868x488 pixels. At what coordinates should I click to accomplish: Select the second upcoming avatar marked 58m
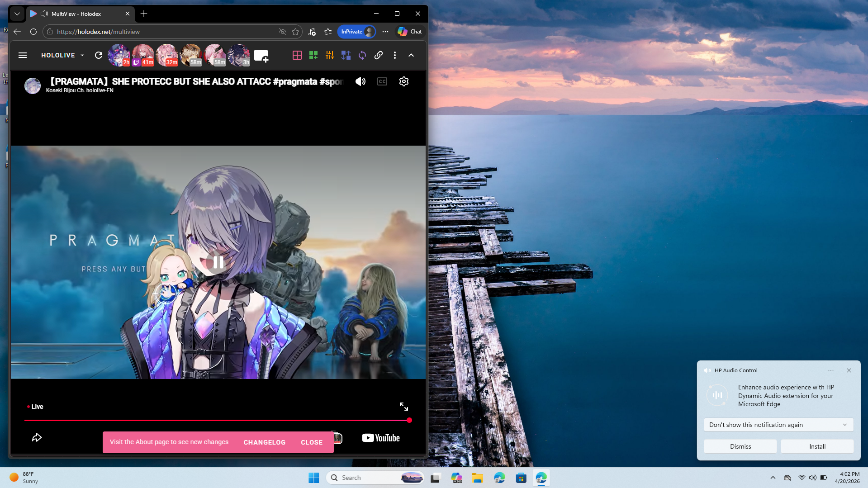pyautogui.click(x=215, y=55)
